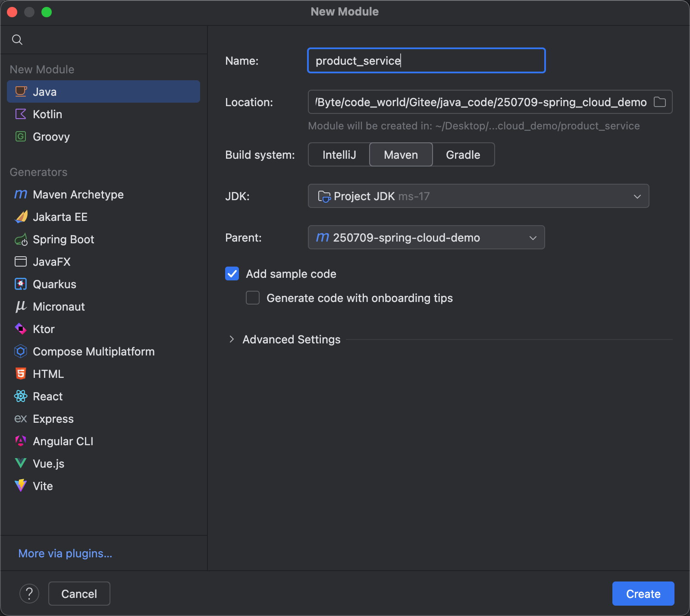Click the React atom icon
This screenshot has height=616, width=690.
click(21, 396)
